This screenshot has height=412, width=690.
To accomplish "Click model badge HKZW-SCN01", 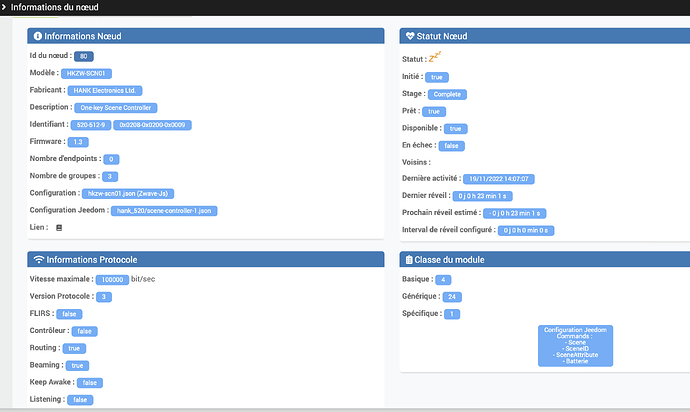I will click(86, 74).
